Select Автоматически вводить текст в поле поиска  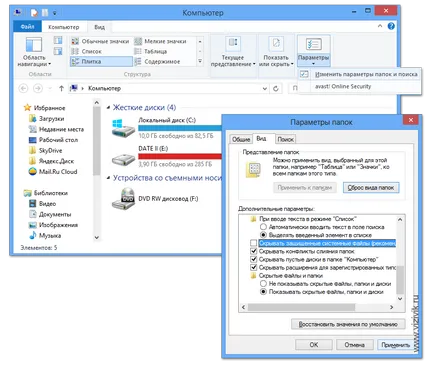click(x=263, y=227)
